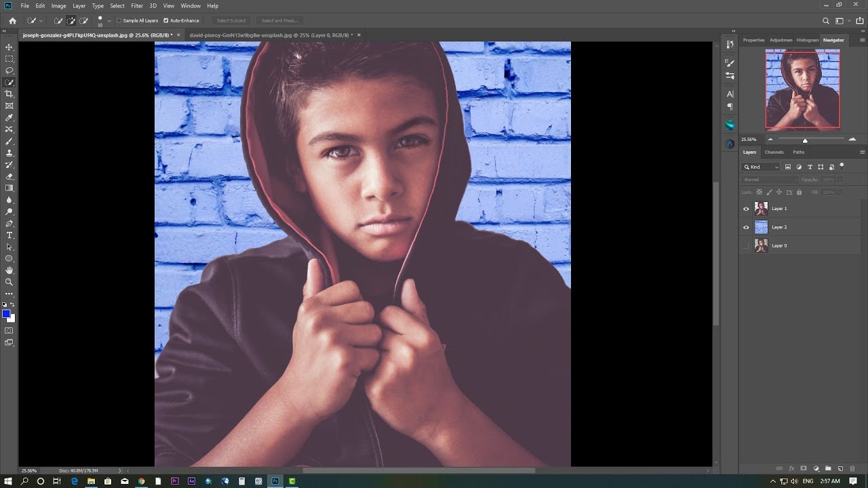
Task: Select the Crop tool
Action: [x=9, y=94]
